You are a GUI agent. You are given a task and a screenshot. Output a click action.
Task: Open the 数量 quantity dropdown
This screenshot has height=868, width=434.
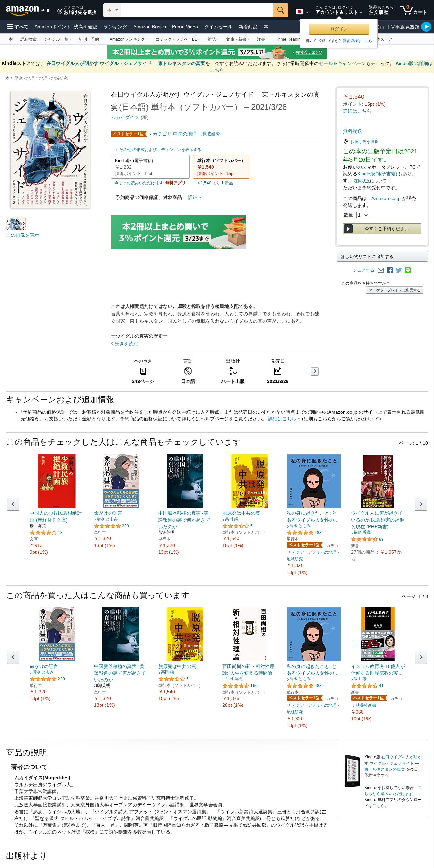363,215
